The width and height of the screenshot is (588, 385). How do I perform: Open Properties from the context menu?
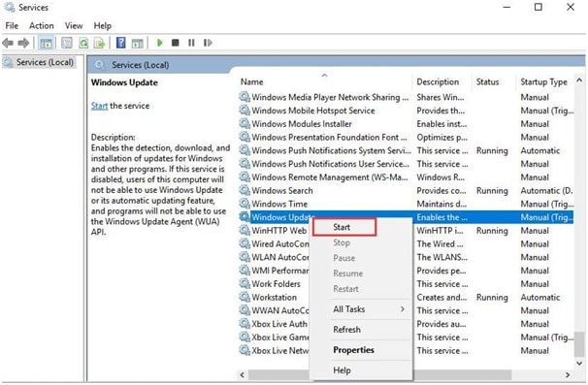tap(353, 350)
